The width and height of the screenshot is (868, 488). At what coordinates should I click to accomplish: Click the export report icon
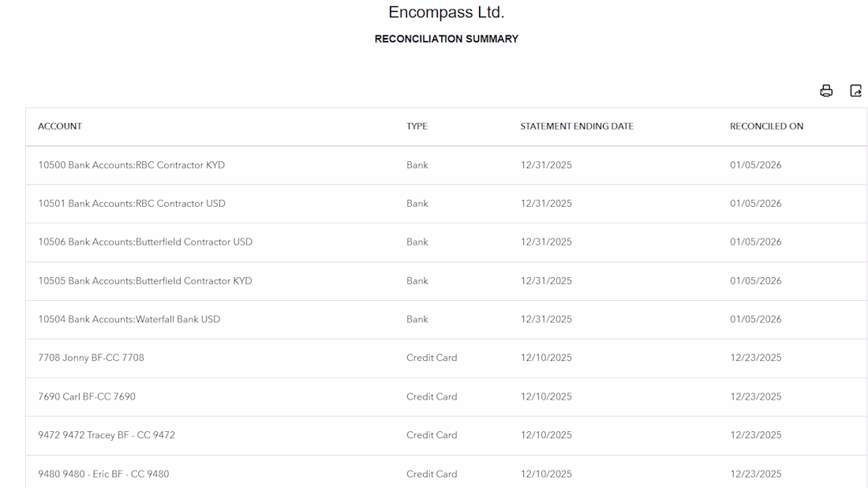click(855, 91)
